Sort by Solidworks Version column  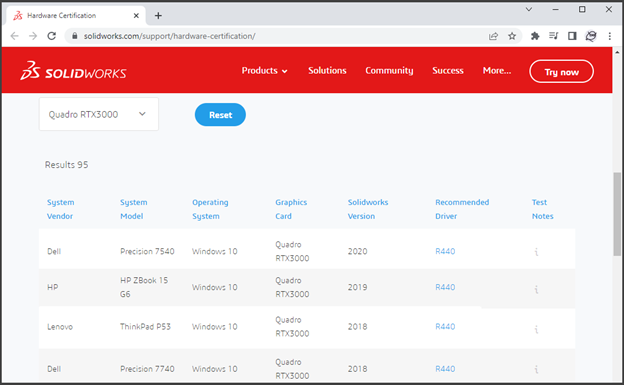tap(368, 209)
